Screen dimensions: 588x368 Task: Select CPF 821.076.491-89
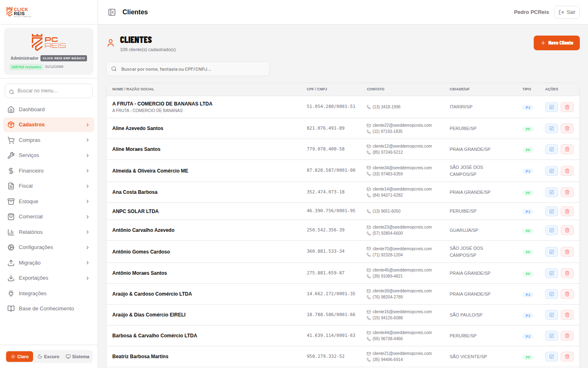(325, 128)
